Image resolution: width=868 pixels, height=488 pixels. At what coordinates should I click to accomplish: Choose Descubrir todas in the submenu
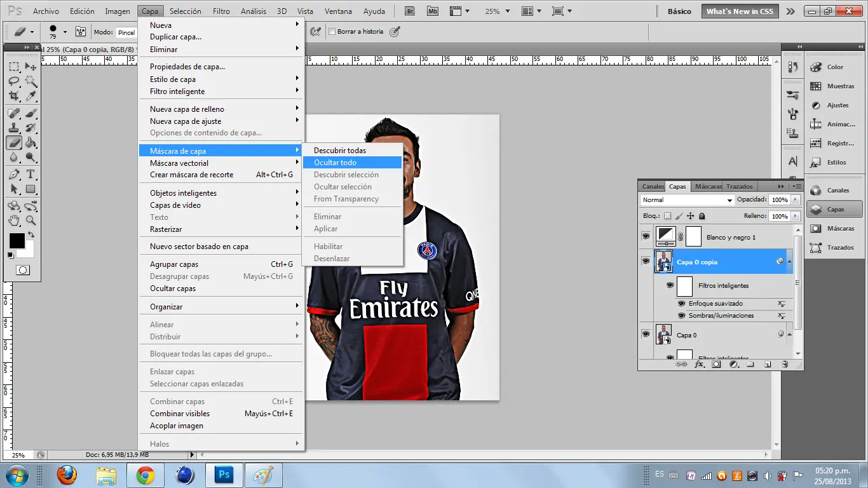353,151
